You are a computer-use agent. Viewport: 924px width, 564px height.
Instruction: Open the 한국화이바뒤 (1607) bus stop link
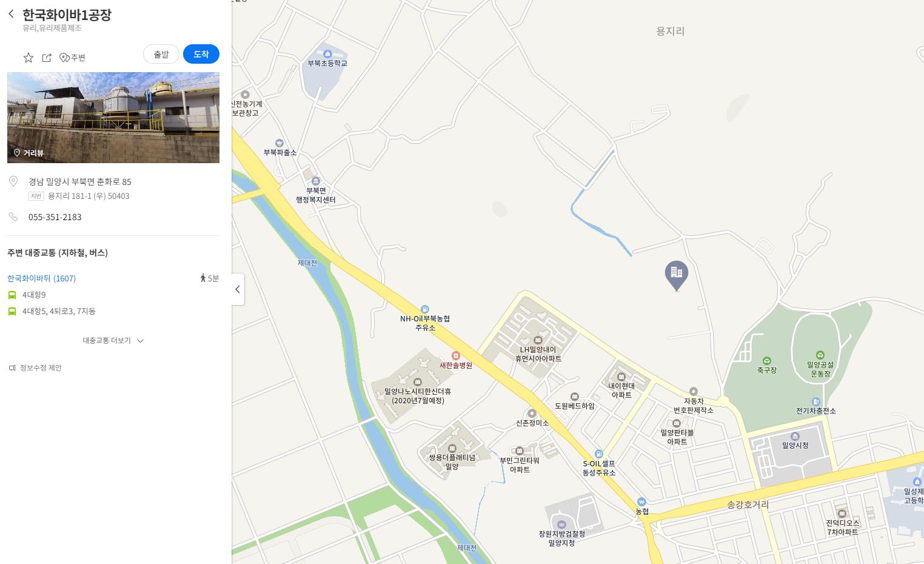click(x=41, y=278)
